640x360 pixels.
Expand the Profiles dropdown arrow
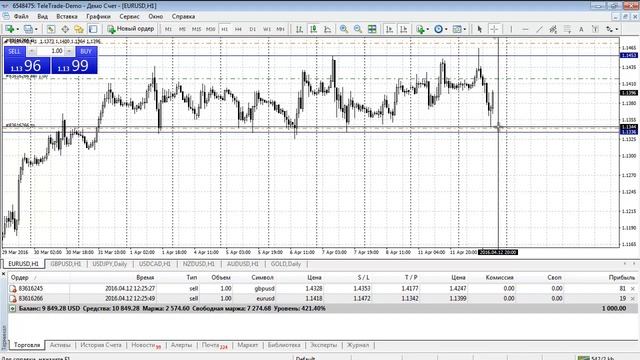click(36, 29)
